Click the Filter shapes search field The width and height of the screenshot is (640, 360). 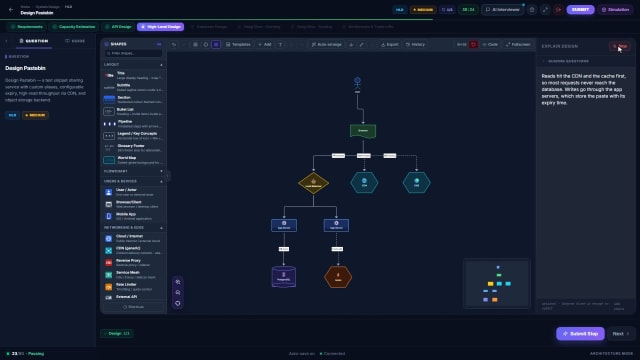click(133, 53)
